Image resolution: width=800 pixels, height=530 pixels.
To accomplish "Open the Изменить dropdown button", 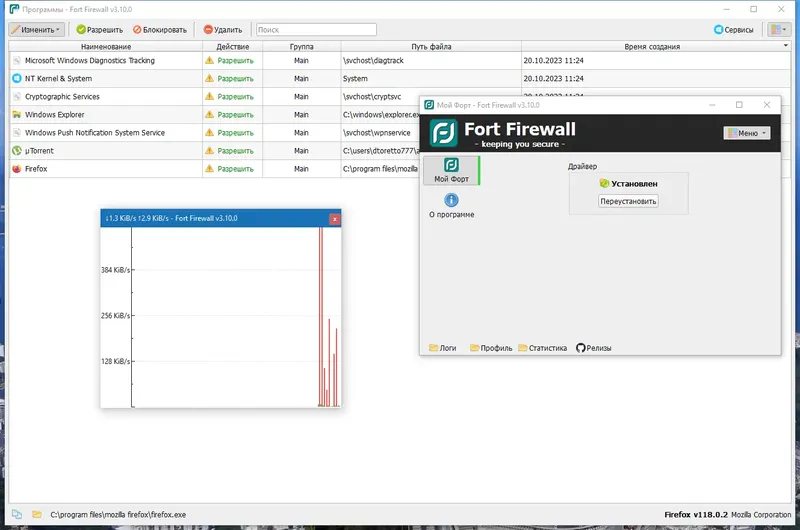I will pos(36,30).
